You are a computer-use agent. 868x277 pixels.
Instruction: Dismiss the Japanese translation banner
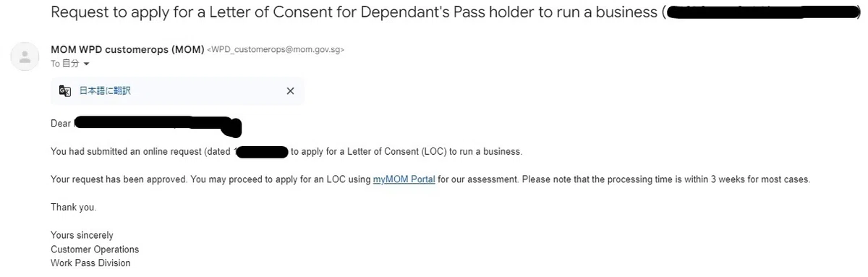[x=290, y=90]
